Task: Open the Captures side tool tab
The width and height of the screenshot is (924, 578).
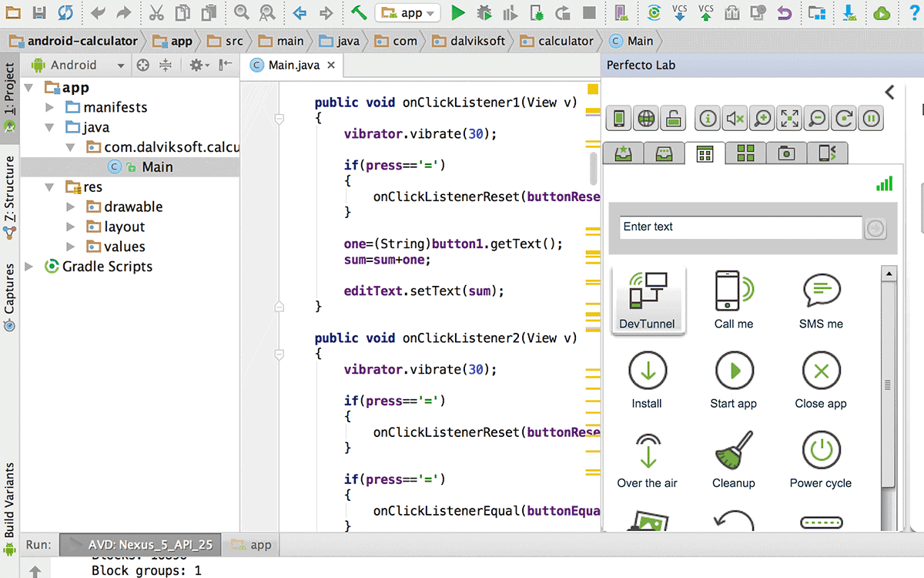Action: 9,297
